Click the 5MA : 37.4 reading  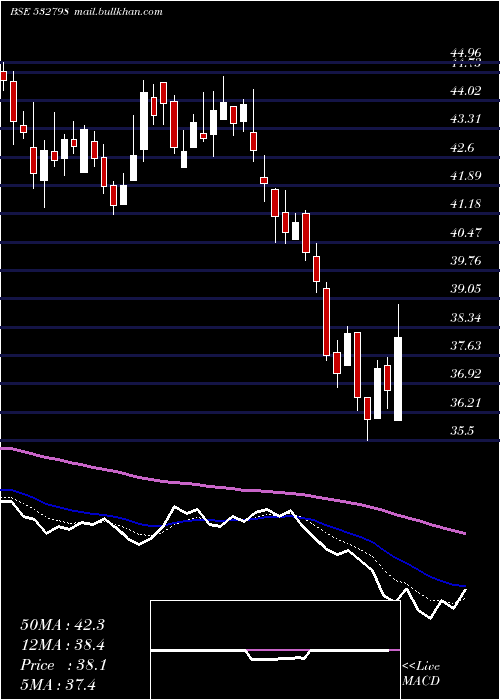tap(59, 685)
